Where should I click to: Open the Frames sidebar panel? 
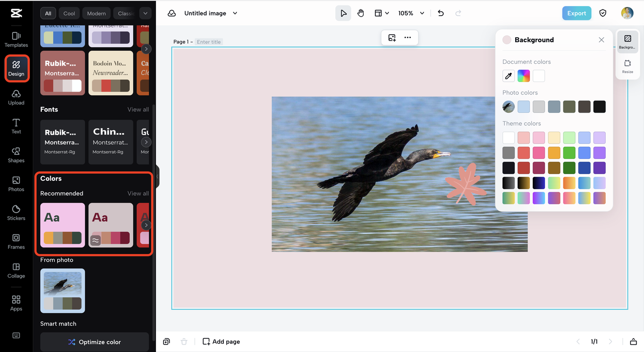[16, 241]
